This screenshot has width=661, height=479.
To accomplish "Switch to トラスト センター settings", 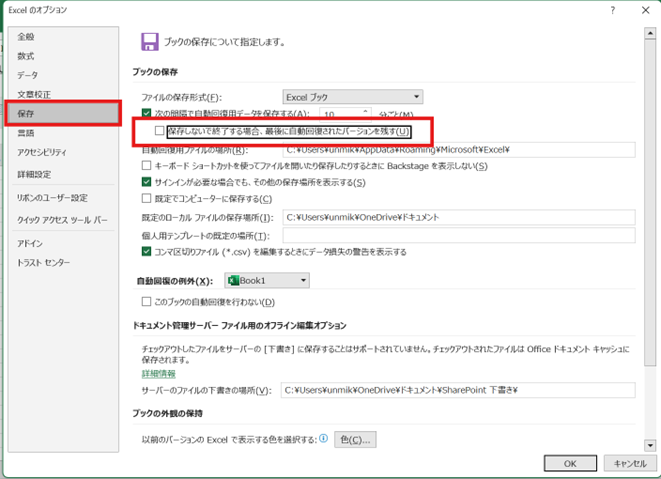I will point(43,262).
